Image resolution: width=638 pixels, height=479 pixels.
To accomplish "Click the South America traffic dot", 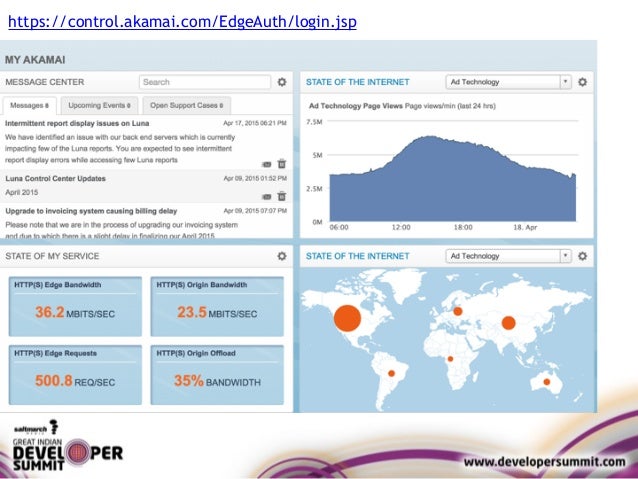I will [x=391, y=373].
